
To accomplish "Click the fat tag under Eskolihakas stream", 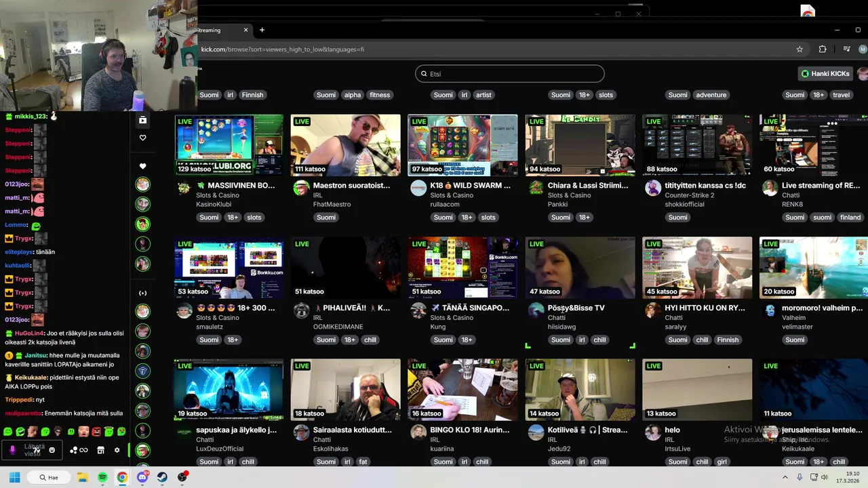I will click(363, 462).
